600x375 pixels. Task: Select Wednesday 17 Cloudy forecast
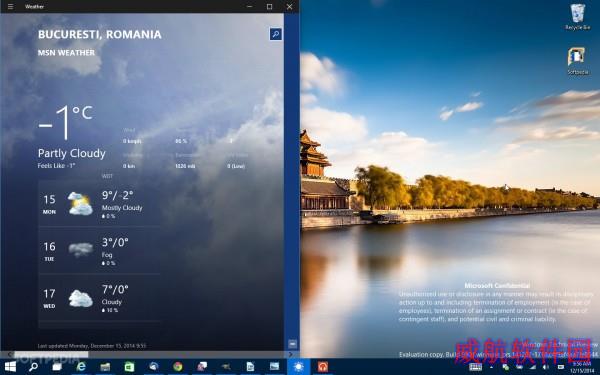(99, 298)
